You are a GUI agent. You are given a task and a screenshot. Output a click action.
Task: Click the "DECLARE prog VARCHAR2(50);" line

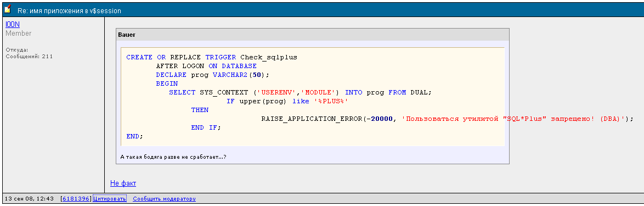coord(213,75)
